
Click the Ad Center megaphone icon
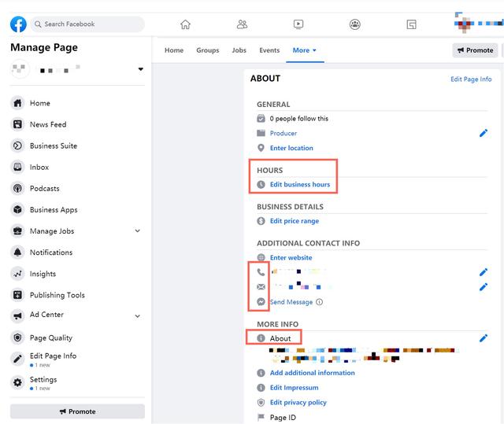click(17, 316)
